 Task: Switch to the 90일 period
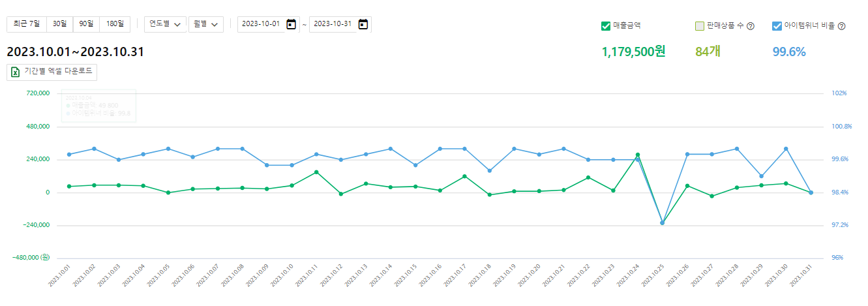86,24
